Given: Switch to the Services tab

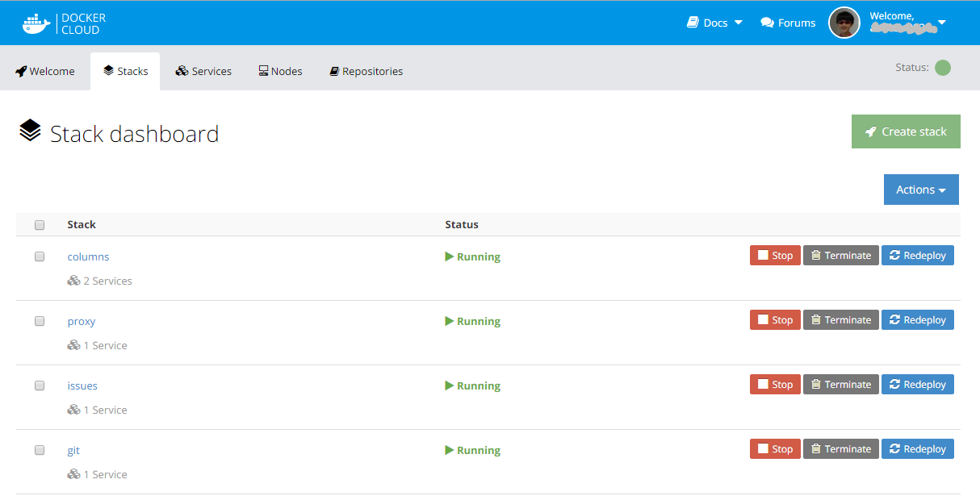Looking at the screenshot, I should click(x=203, y=71).
